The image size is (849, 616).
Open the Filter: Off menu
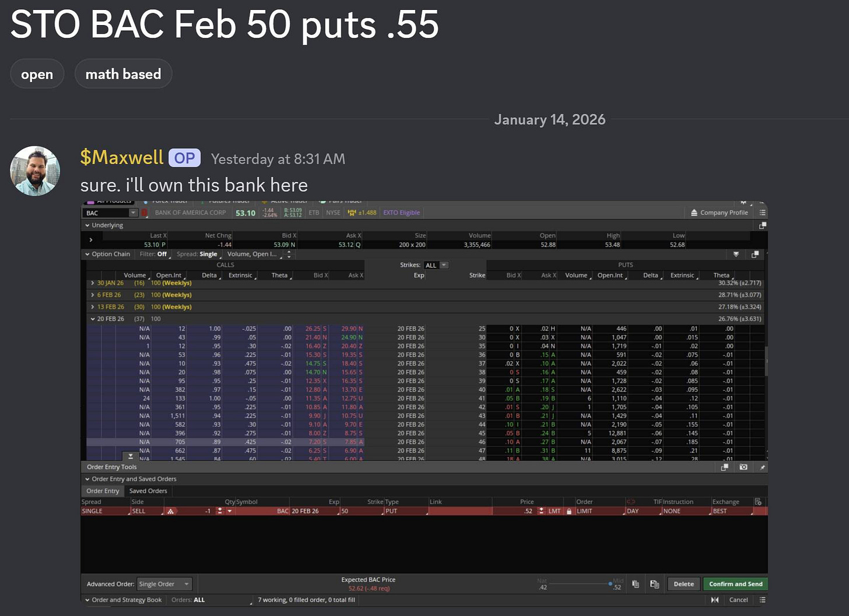click(153, 254)
